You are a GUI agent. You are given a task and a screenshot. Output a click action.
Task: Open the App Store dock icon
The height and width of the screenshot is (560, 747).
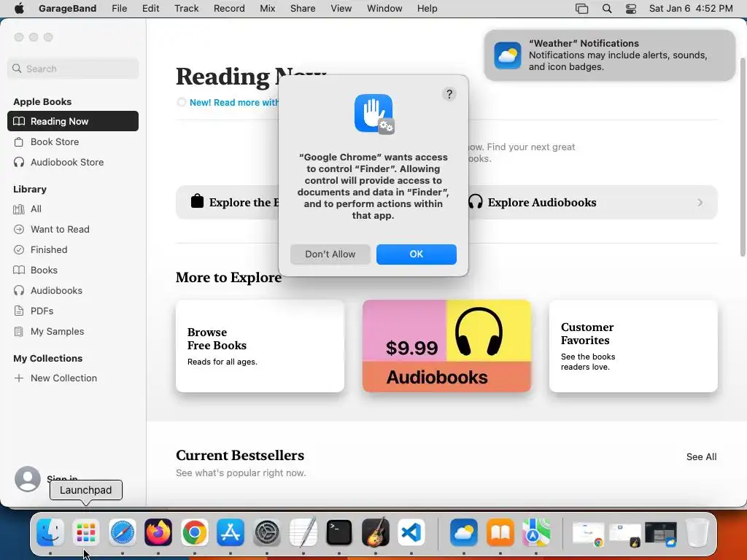click(x=231, y=532)
